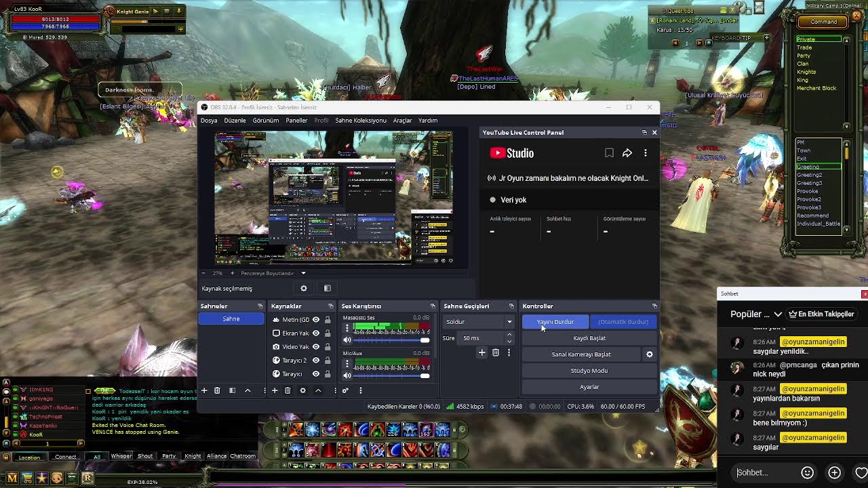Add a new source in Kaynaklar
The height and width of the screenshot is (488, 868).
(x=275, y=390)
